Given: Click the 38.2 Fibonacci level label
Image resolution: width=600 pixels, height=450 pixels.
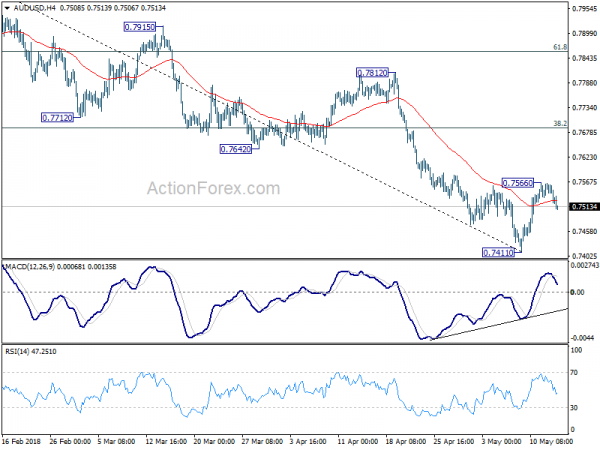Looking at the screenshot, I should [560, 124].
